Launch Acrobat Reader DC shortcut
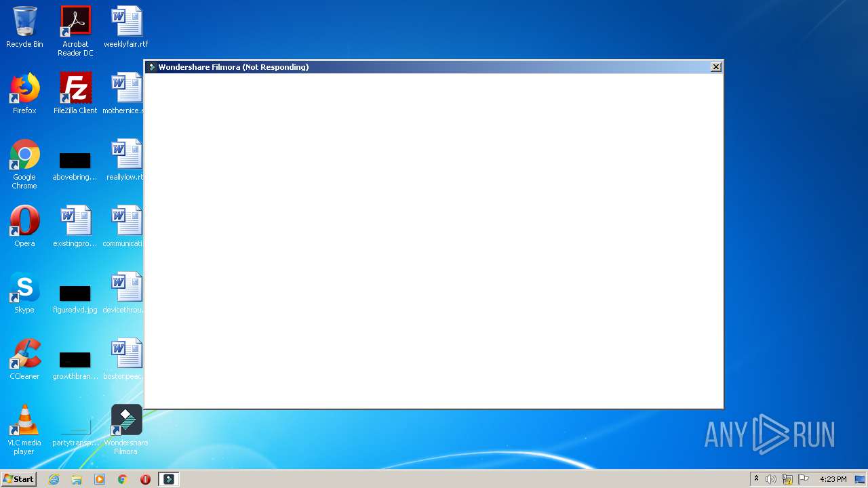The image size is (868, 488). (75, 31)
